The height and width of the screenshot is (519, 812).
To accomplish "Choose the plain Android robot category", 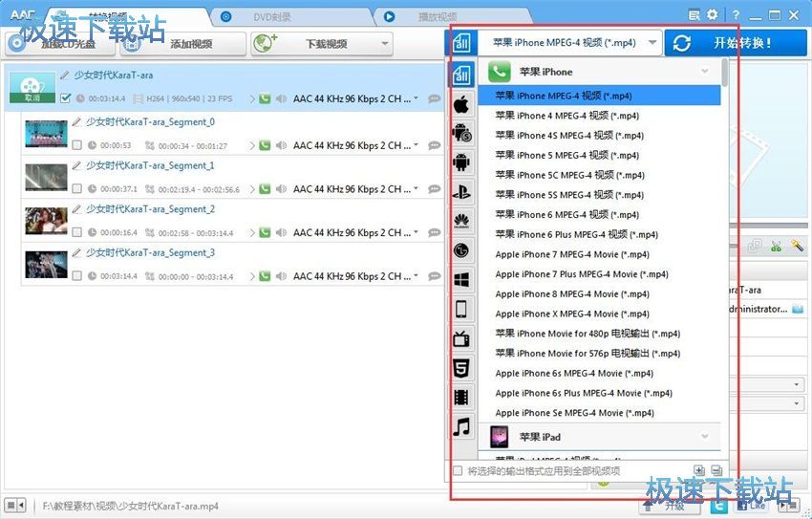I will [461, 162].
